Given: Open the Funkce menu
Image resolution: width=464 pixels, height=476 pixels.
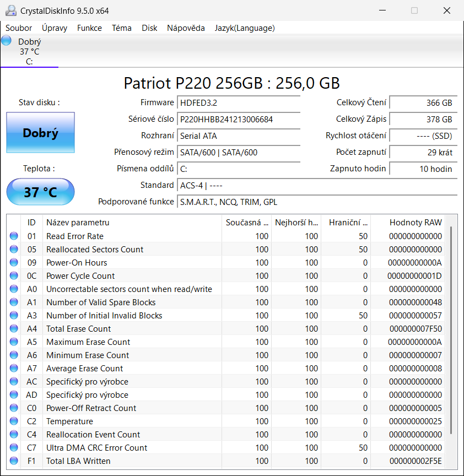Looking at the screenshot, I should [x=89, y=28].
